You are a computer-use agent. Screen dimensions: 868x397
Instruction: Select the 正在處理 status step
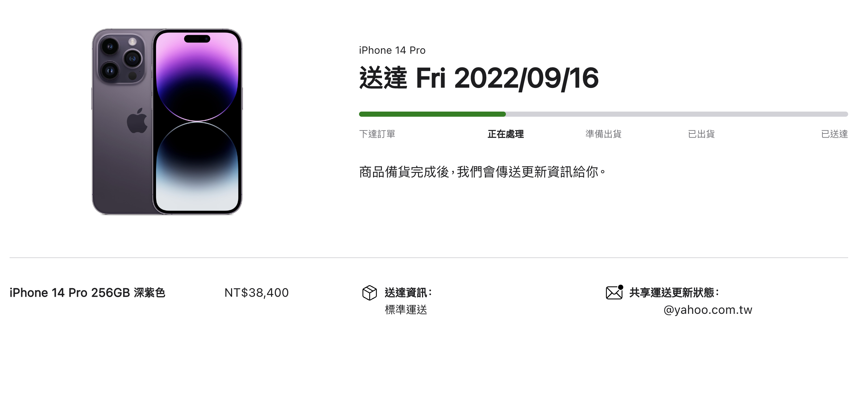506,134
